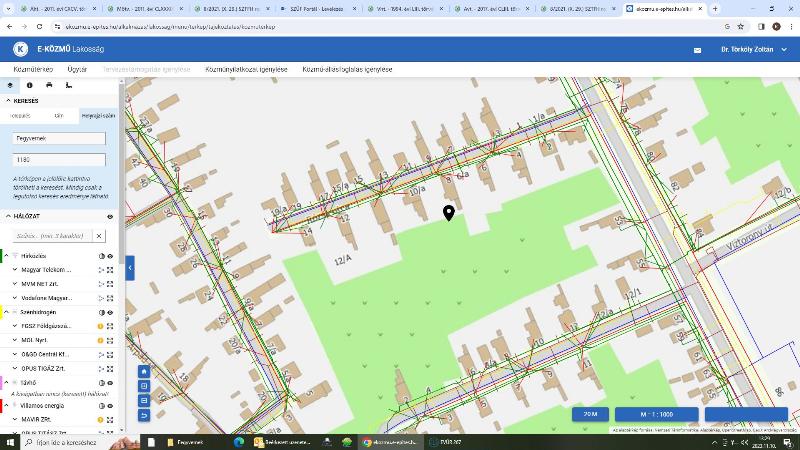Click the yellow Szénhidrogén color swatch

pos(2,312)
